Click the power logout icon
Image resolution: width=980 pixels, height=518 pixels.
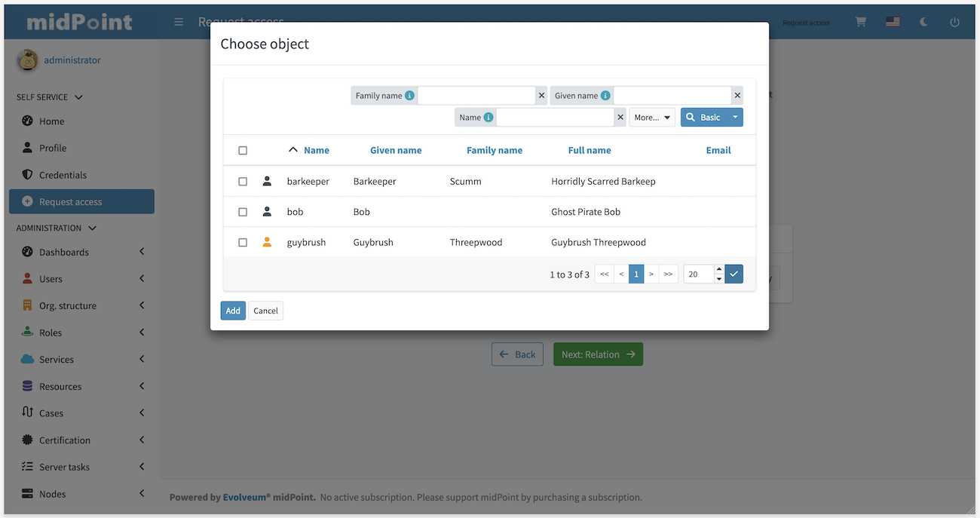coord(954,22)
